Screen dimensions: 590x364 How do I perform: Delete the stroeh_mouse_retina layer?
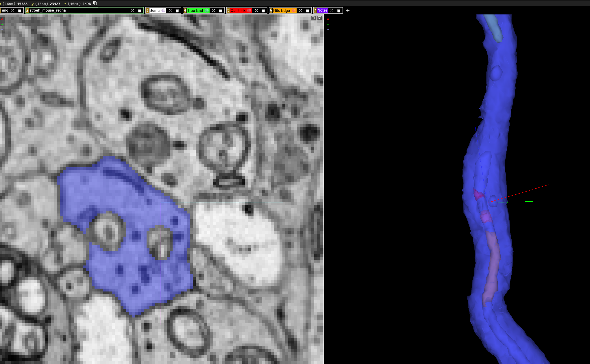point(140,10)
